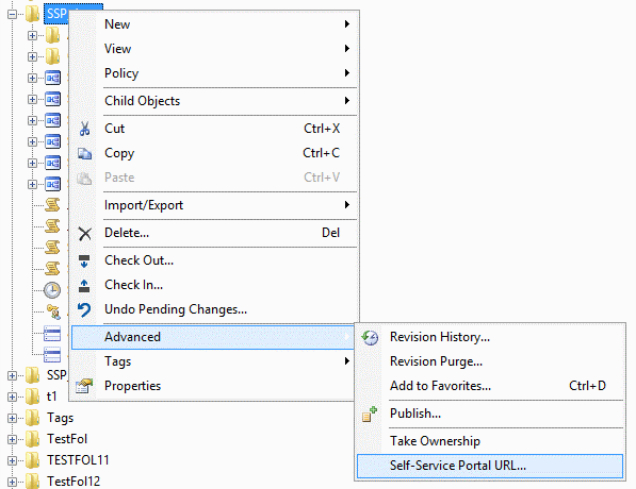Click the Revision History clock icon
636x489 pixels.
[x=370, y=337]
